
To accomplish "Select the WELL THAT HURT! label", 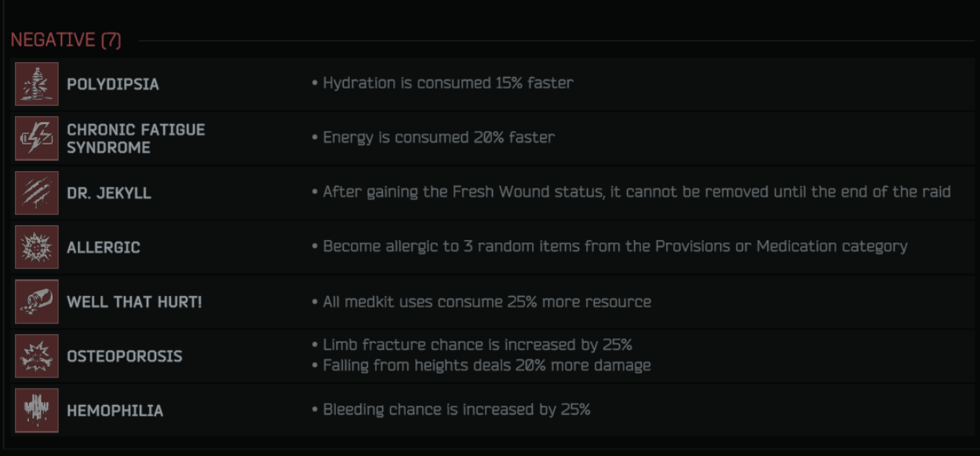I will (x=134, y=301).
